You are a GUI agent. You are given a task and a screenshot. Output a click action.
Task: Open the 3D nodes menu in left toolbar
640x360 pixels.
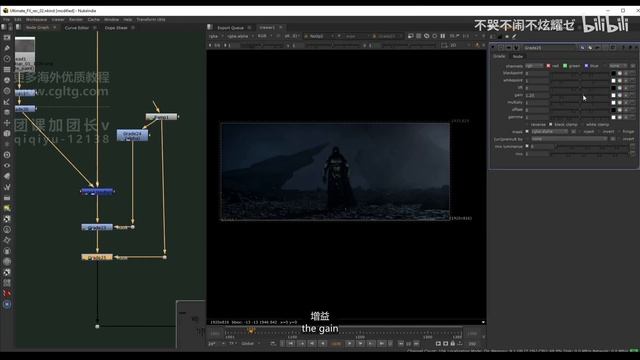(7, 133)
